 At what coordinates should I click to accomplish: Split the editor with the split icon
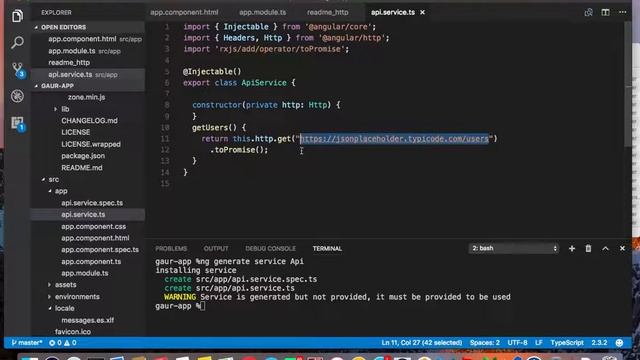click(x=605, y=12)
